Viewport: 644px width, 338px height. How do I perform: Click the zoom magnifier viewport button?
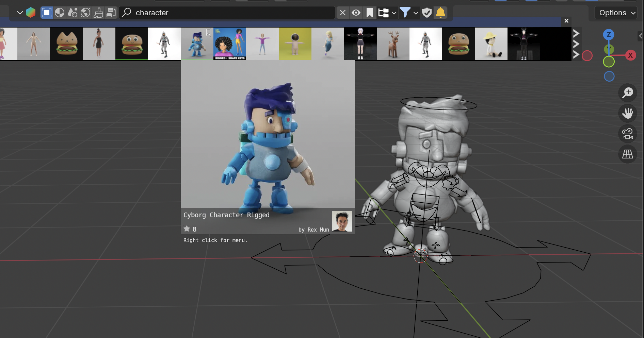click(628, 92)
